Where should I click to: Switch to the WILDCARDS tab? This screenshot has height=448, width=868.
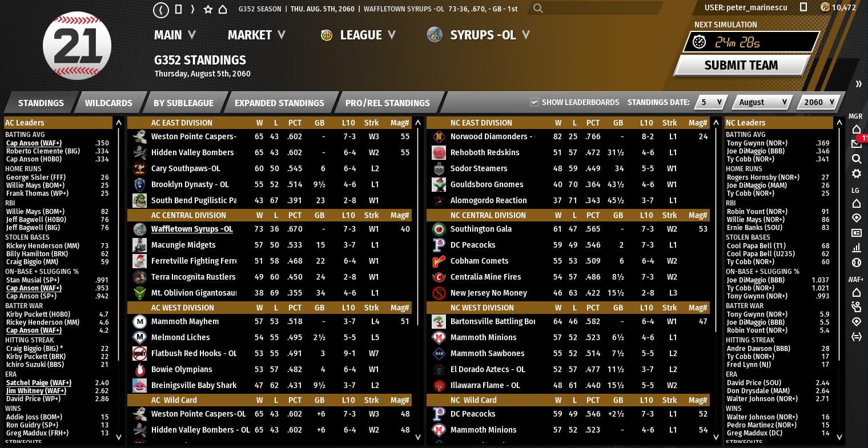tap(108, 103)
